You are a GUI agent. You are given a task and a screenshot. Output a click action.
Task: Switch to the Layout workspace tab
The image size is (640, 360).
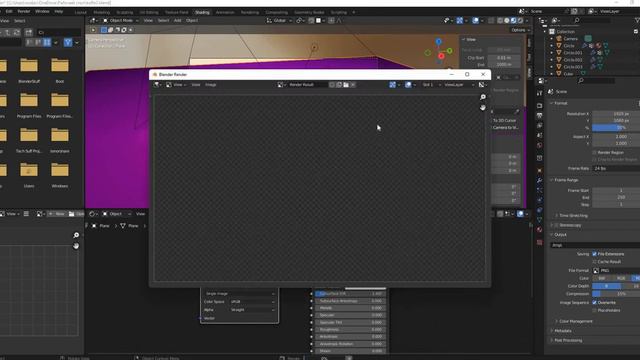pos(80,12)
